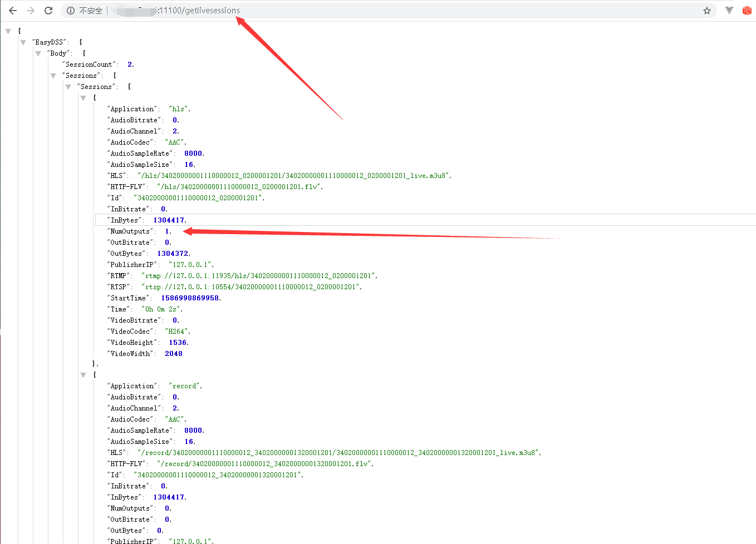Click the HLS m3u8 path of hls session

coord(293,176)
